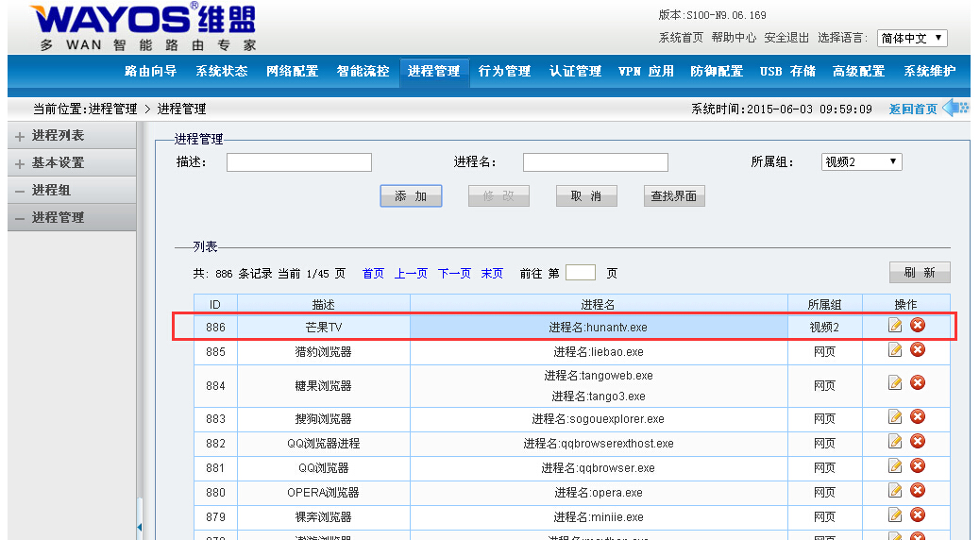Delete the 芒果TV process entry
The height and width of the screenshot is (540, 980).
pos(917,326)
